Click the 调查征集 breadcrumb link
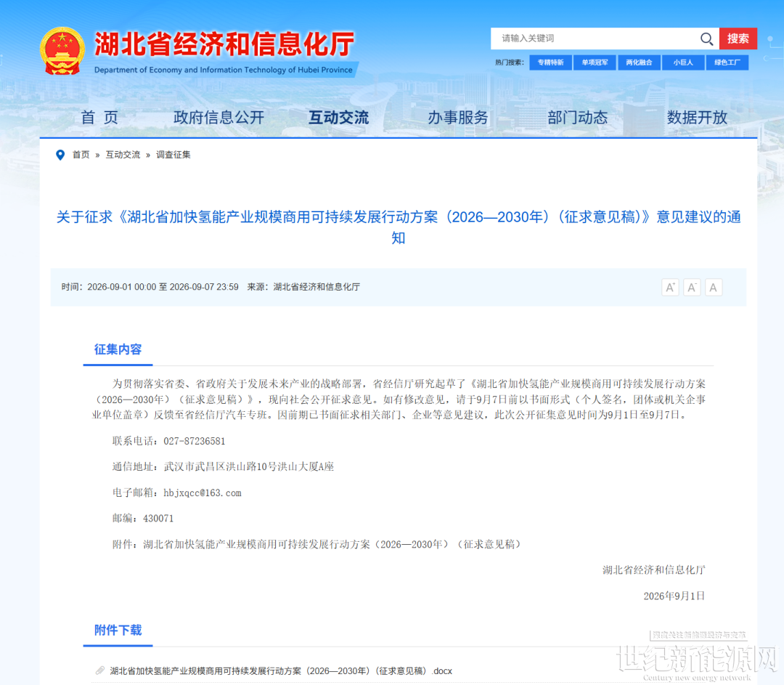This screenshot has width=784, height=685. (x=173, y=155)
